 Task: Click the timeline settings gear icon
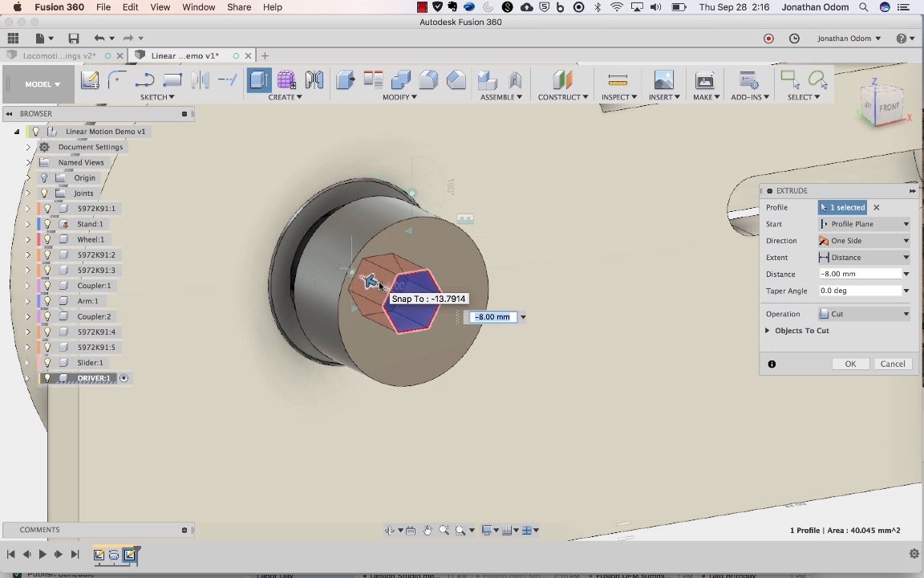[x=914, y=554]
